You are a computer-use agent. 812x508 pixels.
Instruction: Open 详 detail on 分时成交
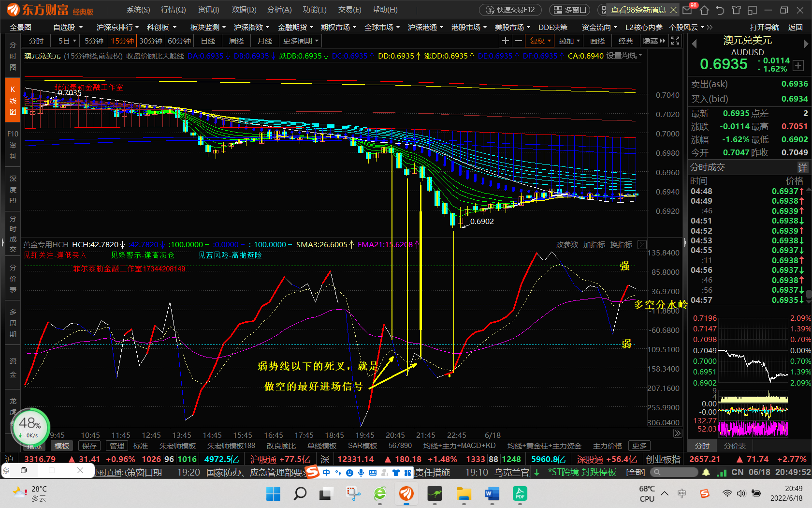(803, 167)
